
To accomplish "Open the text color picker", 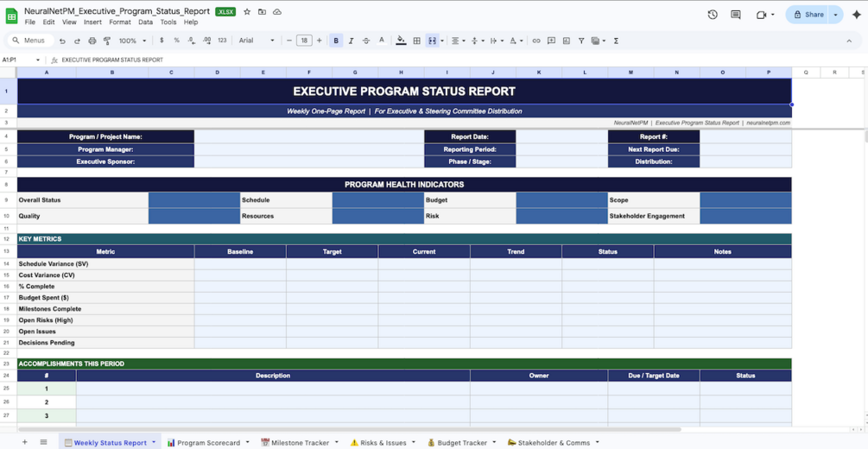I will 382,41.
